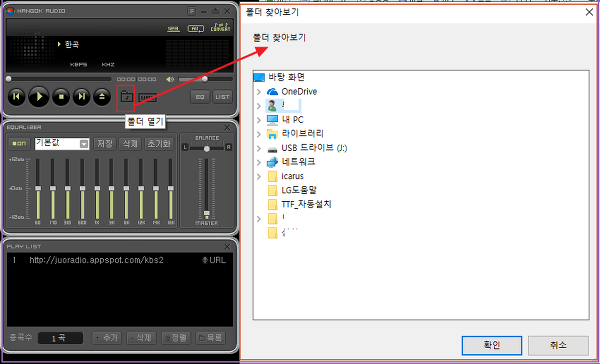Image resolution: width=600 pixels, height=364 pixels.
Task: Click the OneDrive cloud icon
Action: click(x=272, y=92)
